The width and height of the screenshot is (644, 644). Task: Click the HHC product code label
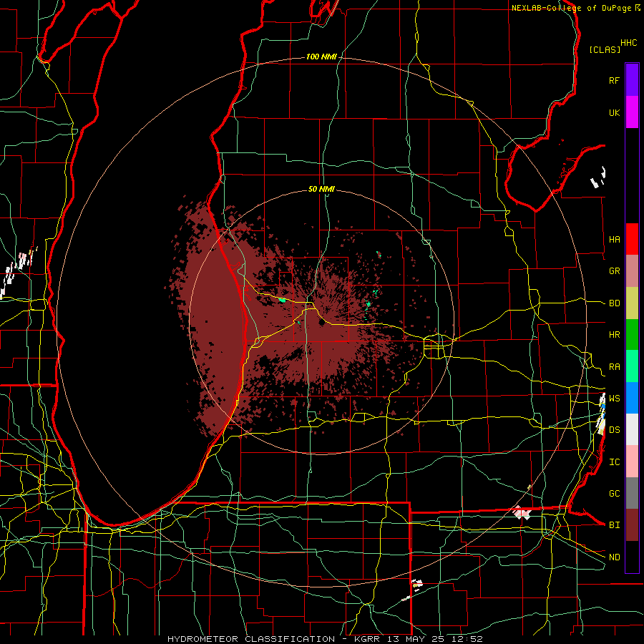tap(629, 43)
